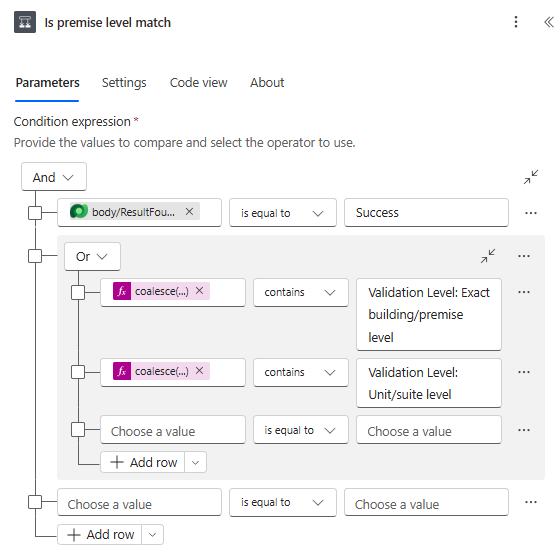Open the vertical three-dot menu in header
The image size is (554, 560).
pos(516,22)
